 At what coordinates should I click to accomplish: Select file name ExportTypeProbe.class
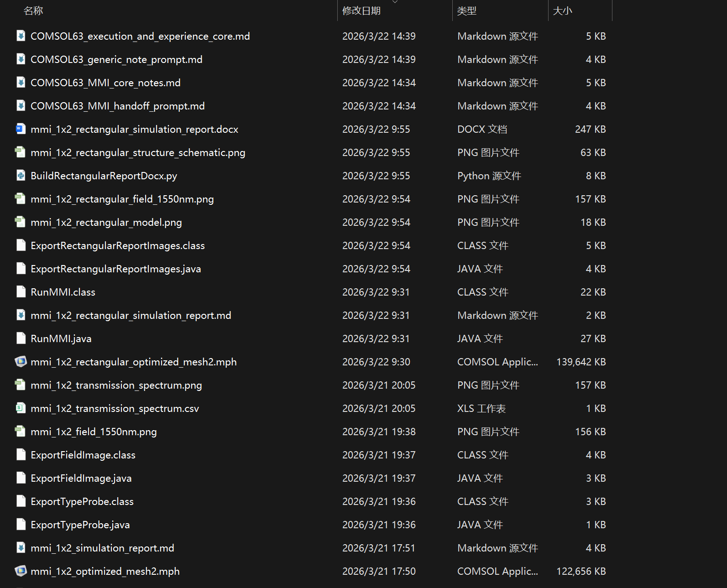[82, 501]
